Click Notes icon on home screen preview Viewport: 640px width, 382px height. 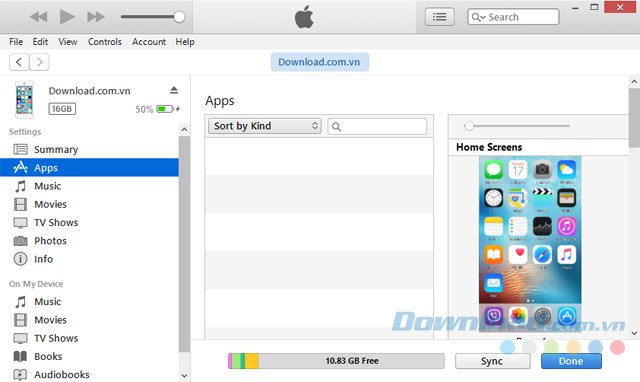coord(493,226)
